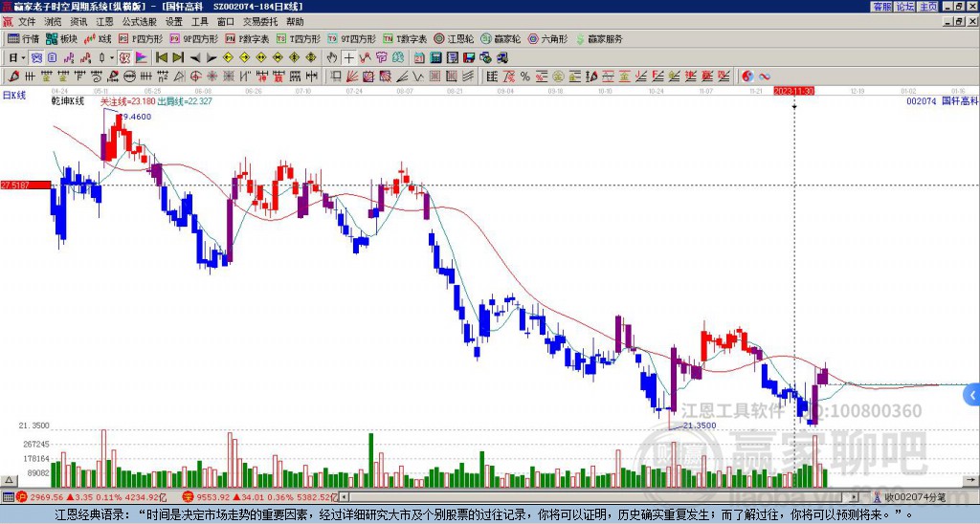Viewport: 980px width, 524px height.
Task: Click the app logo icon beside 文件
Action: tap(8, 22)
